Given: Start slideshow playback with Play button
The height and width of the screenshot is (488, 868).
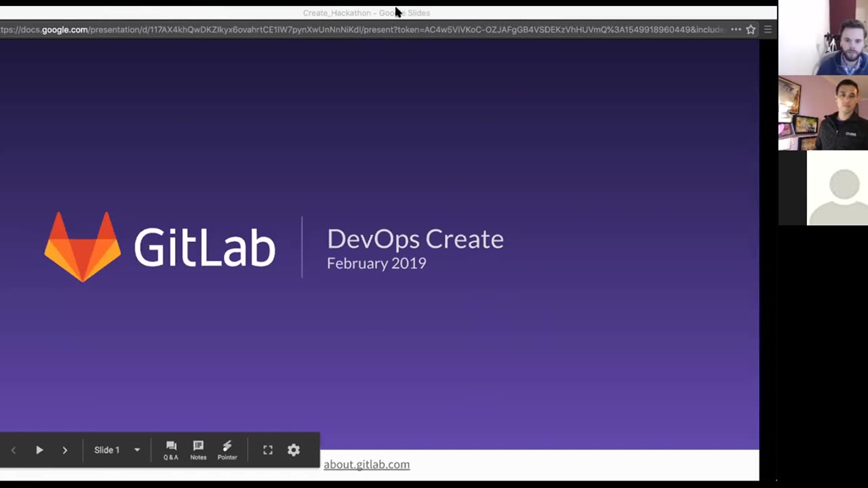Looking at the screenshot, I should click(39, 450).
